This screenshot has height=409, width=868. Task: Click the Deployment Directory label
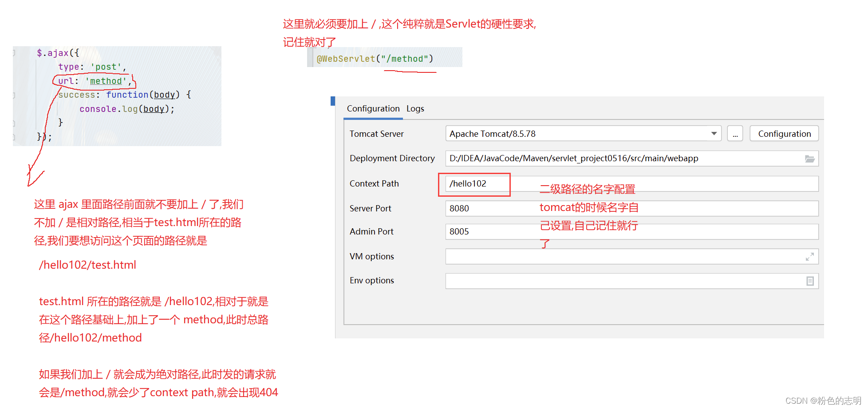[392, 159]
